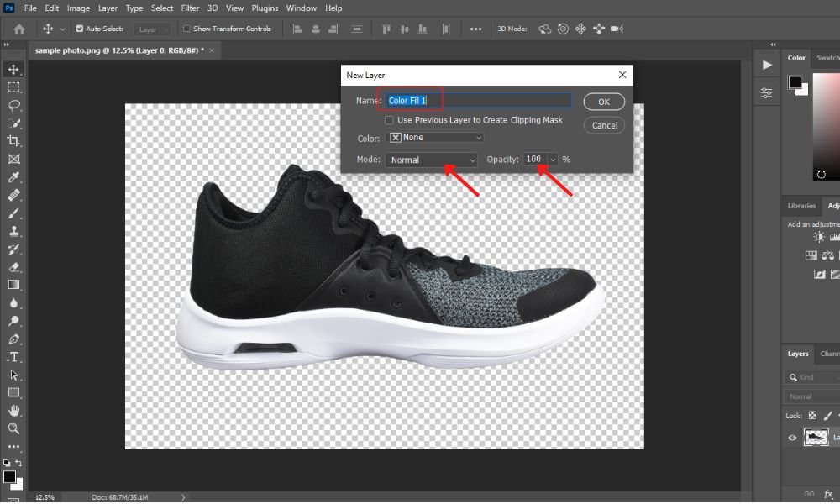Select the Dodge tool
The image size is (840, 504).
(x=13, y=321)
